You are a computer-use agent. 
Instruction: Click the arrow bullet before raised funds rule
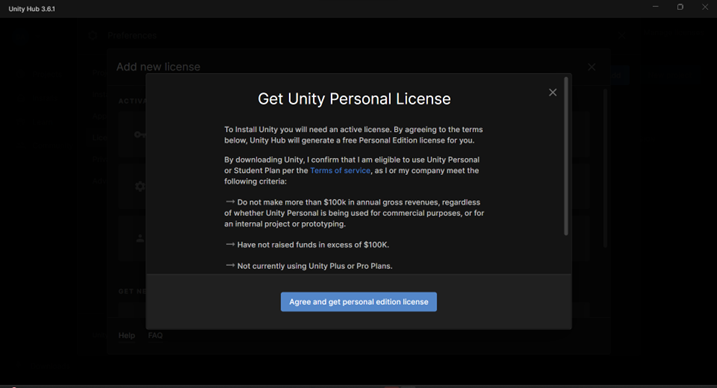click(x=230, y=244)
